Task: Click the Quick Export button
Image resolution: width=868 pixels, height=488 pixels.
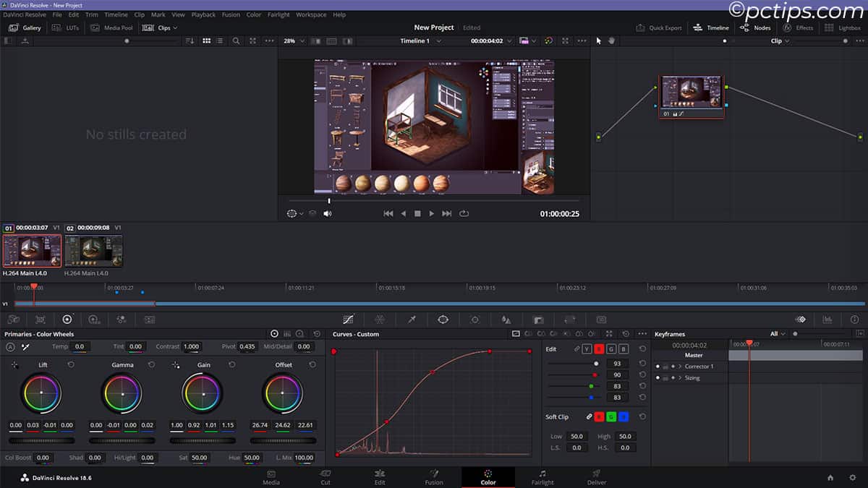Action: pos(659,27)
